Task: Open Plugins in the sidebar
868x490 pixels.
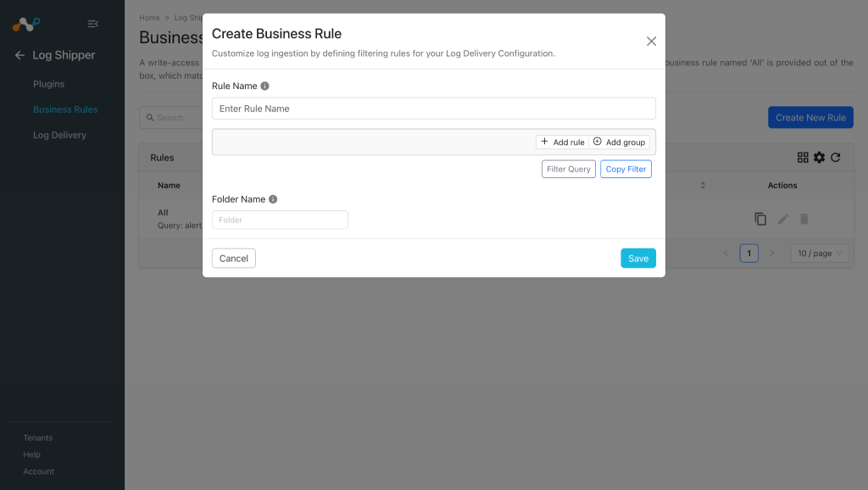Action: (48, 84)
